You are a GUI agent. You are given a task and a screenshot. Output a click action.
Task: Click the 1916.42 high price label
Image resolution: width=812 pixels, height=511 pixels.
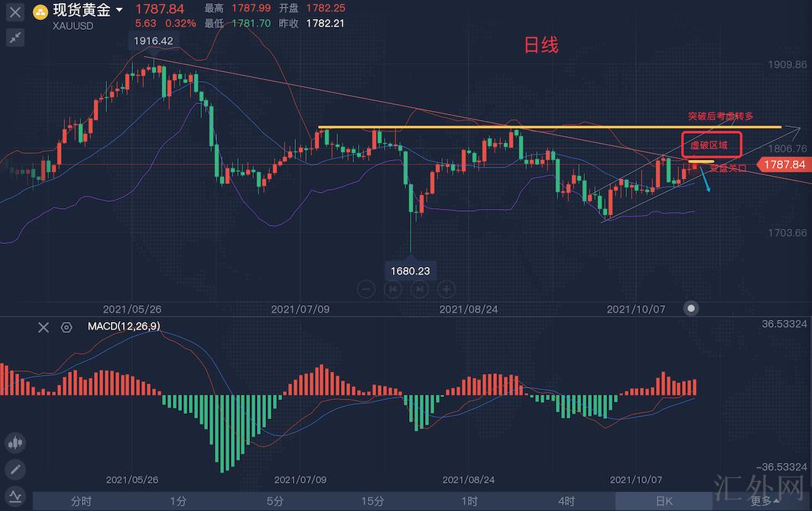click(153, 41)
